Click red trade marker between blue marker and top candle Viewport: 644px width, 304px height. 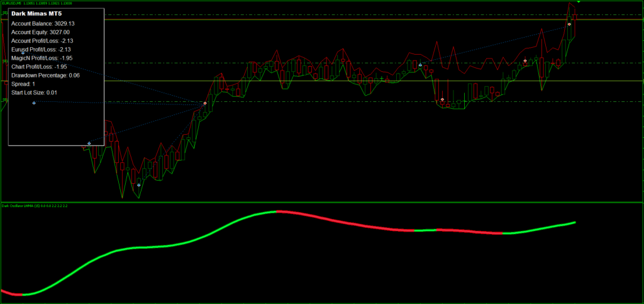tap(525, 61)
